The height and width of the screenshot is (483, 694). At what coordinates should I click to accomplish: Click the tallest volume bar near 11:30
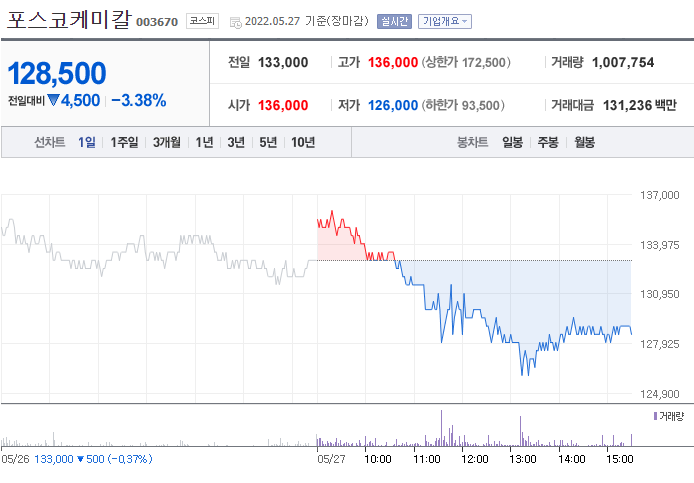[x=441, y=428]
